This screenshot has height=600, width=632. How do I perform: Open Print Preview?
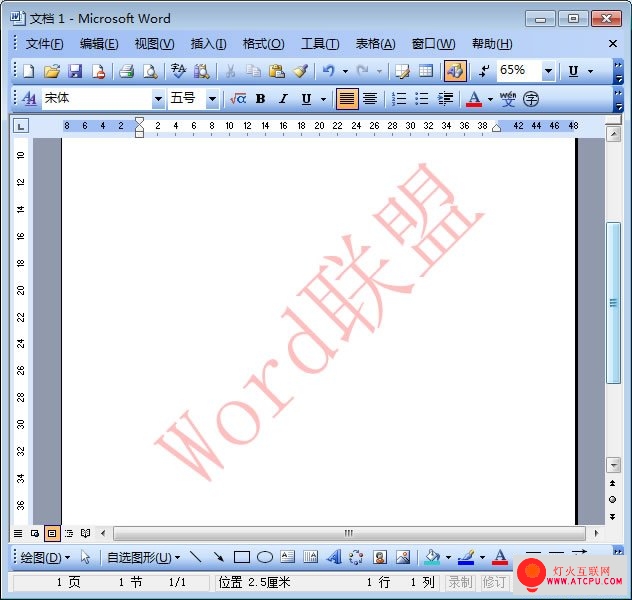(150, 71)
